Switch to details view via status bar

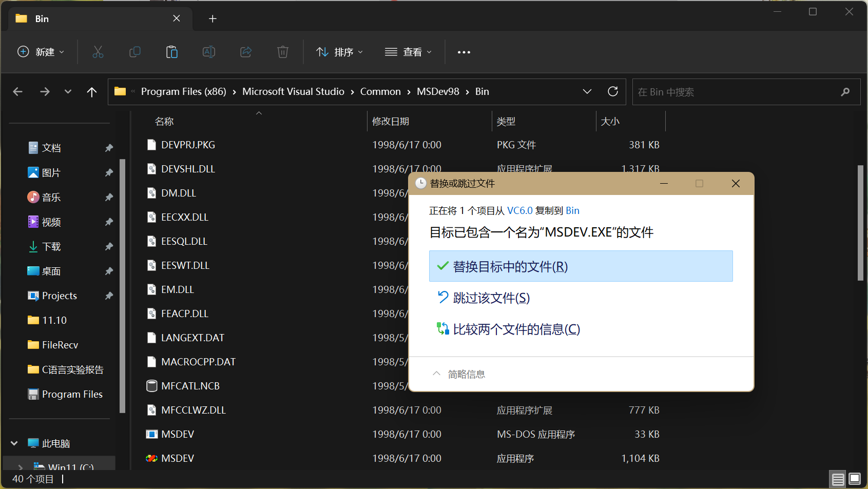(838, 479)
